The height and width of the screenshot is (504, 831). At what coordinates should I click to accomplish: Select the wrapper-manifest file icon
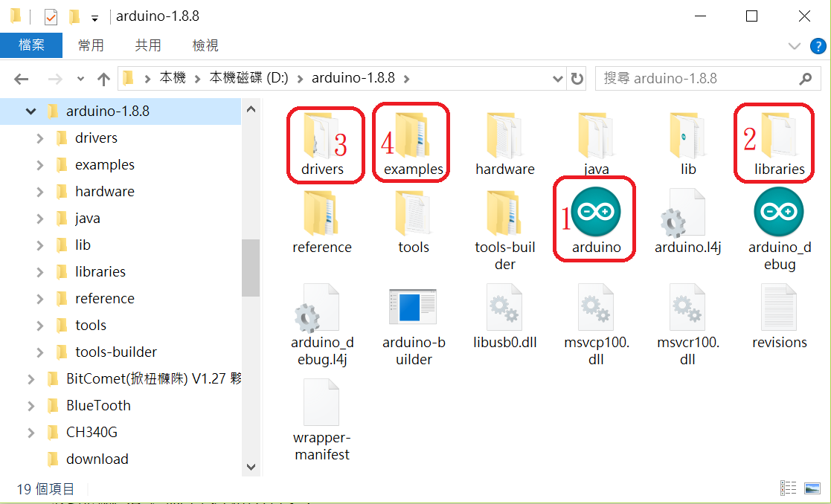pyautogui.click(x=321, y=402)
